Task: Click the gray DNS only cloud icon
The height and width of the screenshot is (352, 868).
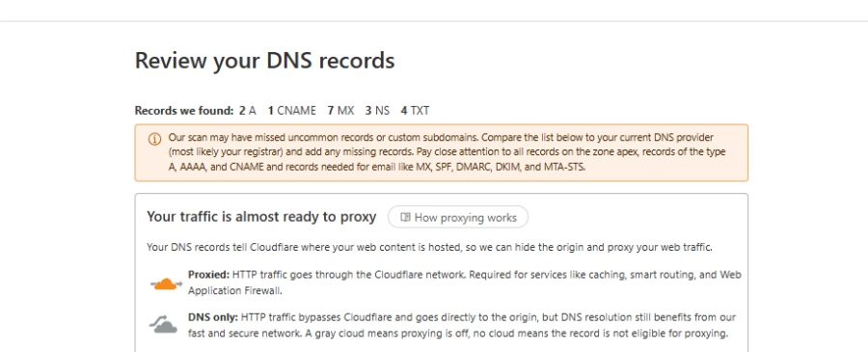Action: [x=163, y=324]
